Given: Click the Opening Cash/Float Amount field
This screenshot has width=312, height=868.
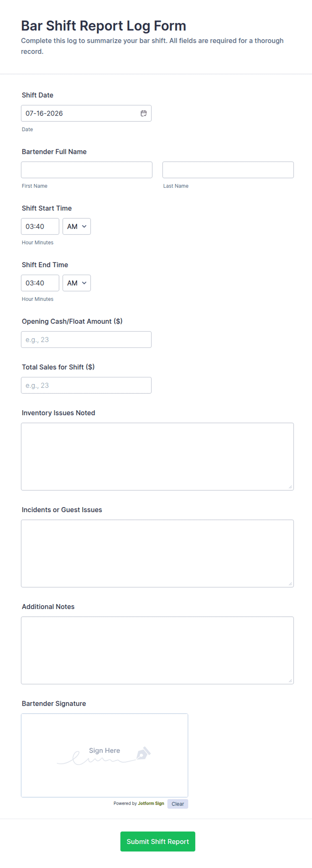Looking at the screenshot, I should pyautogui.click(x=86, y=340).
